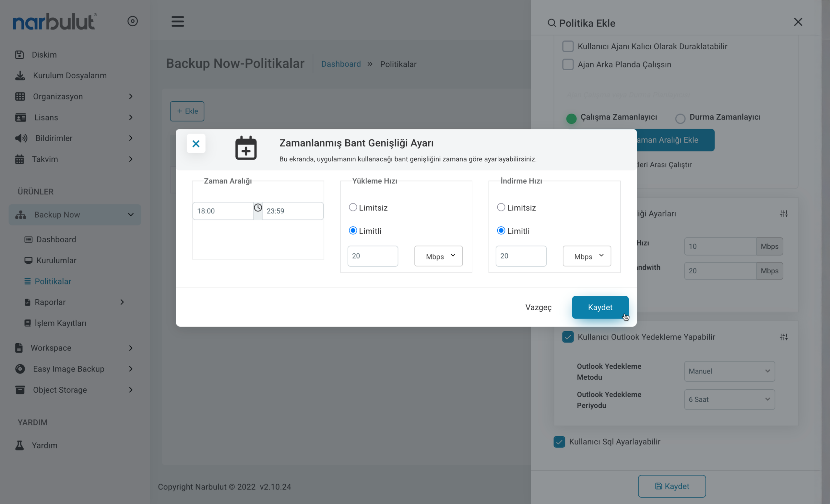The image size is (830, 504).
Task: Close the bandwidth dialog with the X icon
Action: click(196, 144)
